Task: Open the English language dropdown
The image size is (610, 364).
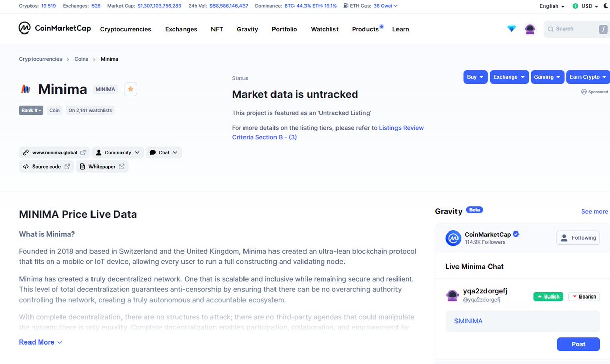Action: pos(552,6)
